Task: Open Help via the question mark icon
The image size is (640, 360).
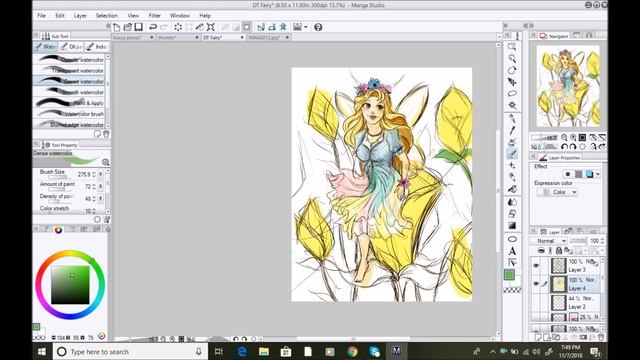Action: click(318, 27)
